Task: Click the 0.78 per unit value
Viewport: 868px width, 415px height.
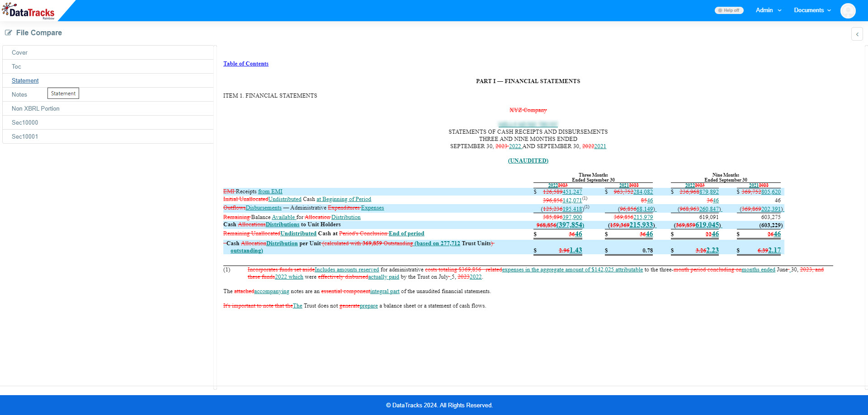Action: pos(647,251)
